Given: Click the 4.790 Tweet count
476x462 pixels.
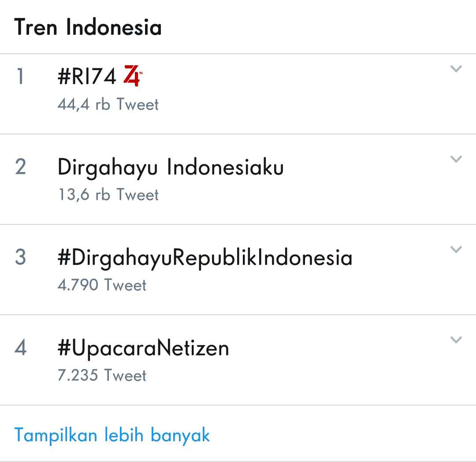Looking at the screenshot, I should click(x=102, y=285).
